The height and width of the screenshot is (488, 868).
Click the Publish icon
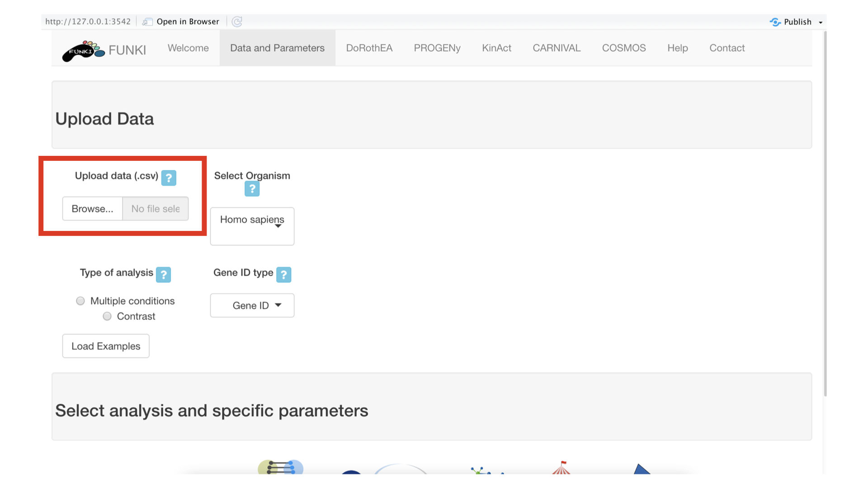(775, 22)
